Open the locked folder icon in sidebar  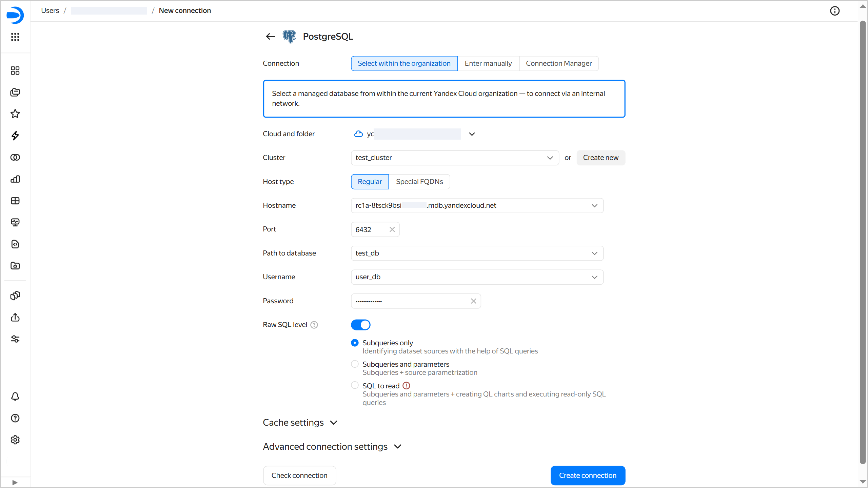tap(15, 266)
